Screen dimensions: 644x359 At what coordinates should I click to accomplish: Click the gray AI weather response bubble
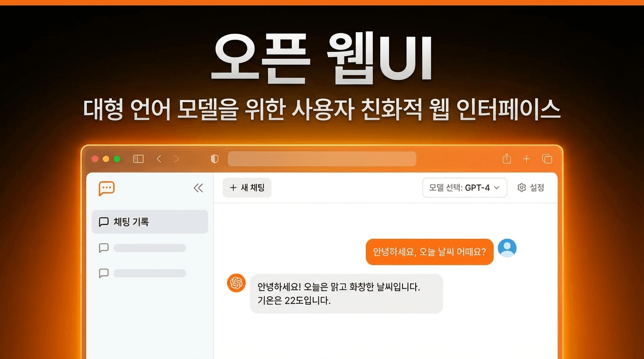346,294
